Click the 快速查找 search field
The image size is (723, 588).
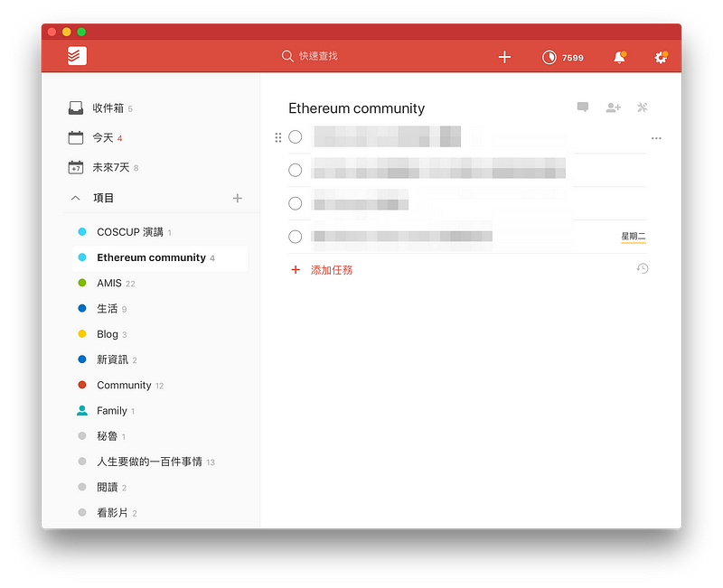point(318,56)
